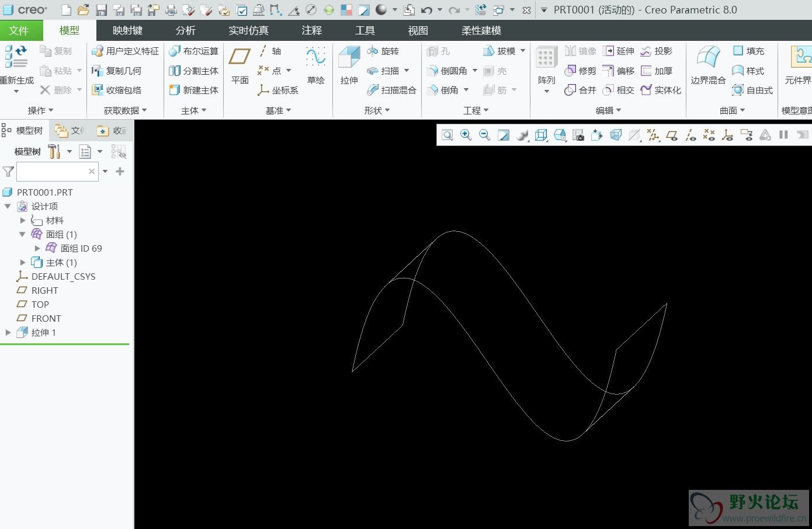Open an existing file with folder icon

(84, 9)
